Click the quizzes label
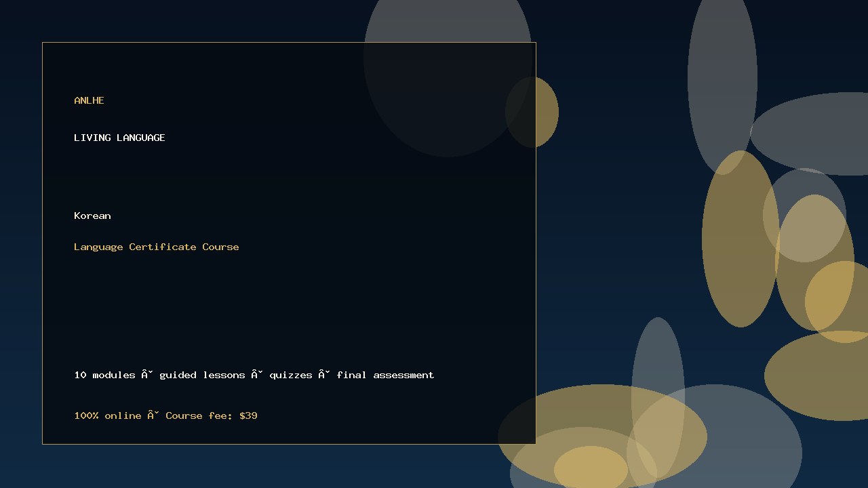This screenshot has width=868, height=488. (291, 375)
